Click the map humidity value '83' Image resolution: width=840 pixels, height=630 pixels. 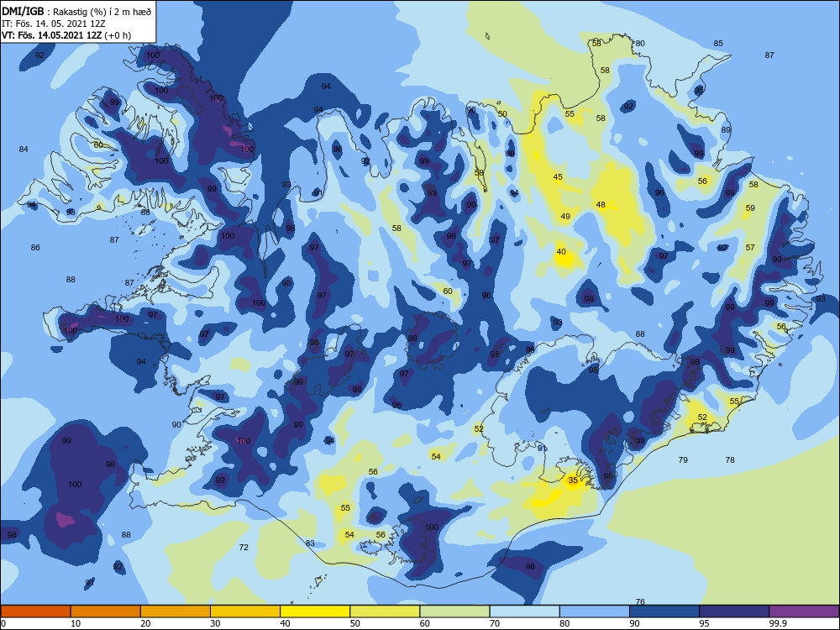point(310,543)
